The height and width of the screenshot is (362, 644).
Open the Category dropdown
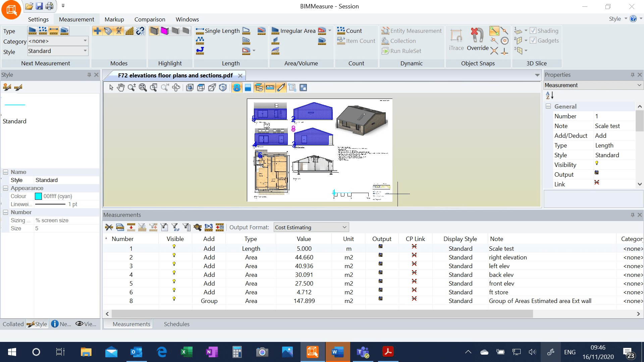pos(85,41)
